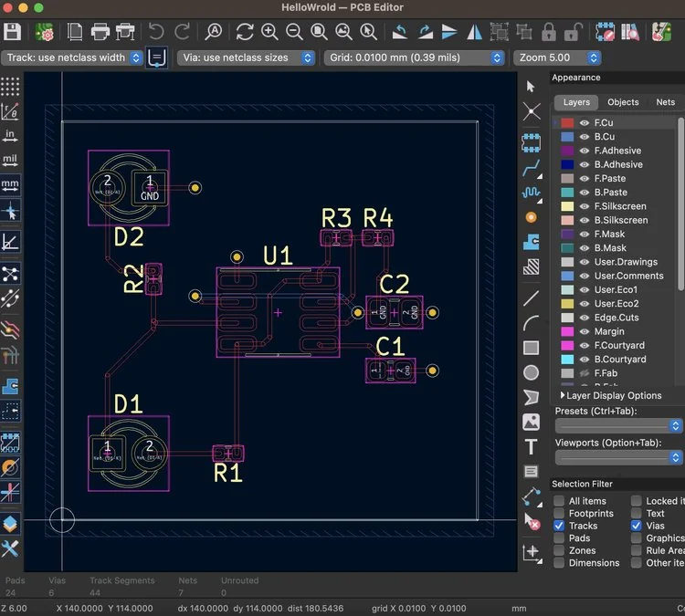Viewport: 685px width, 616px height.
Task: Click the Refresh view icon
Action: point(245,32)
